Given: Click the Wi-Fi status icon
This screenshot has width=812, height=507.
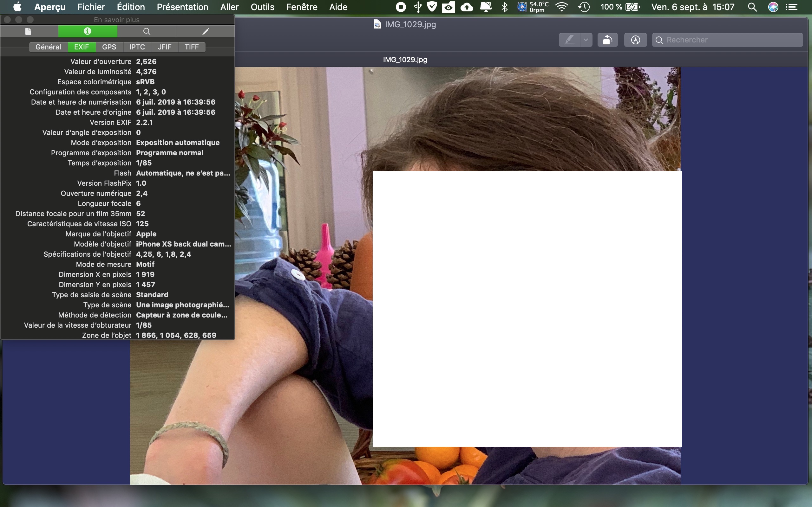Looking at the screenshot, I should (562, 7).
